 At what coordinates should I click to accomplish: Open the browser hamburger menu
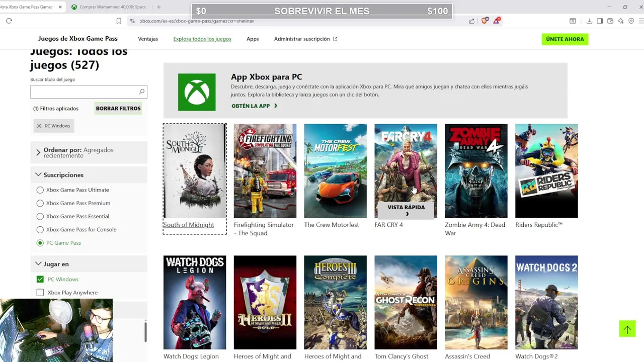[641, 21]
